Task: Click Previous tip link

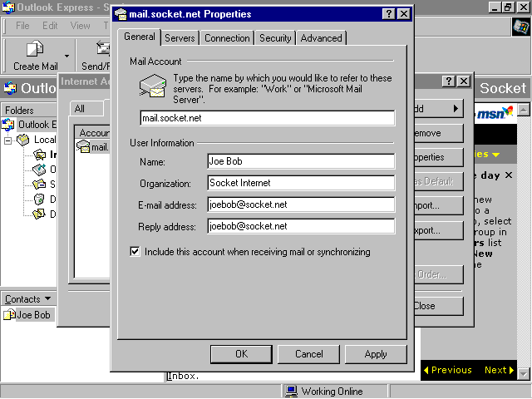Action: pyautogui.click(x=448, y=370)
